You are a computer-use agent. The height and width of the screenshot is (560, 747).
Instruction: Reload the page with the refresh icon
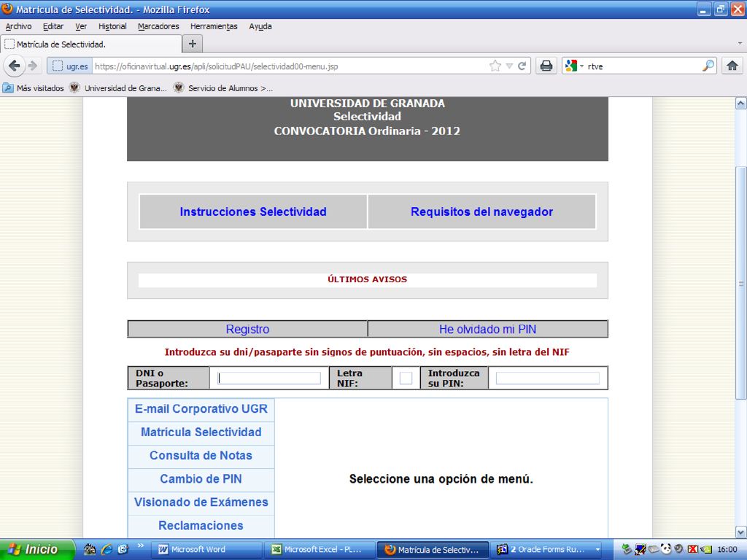point(522,66)
